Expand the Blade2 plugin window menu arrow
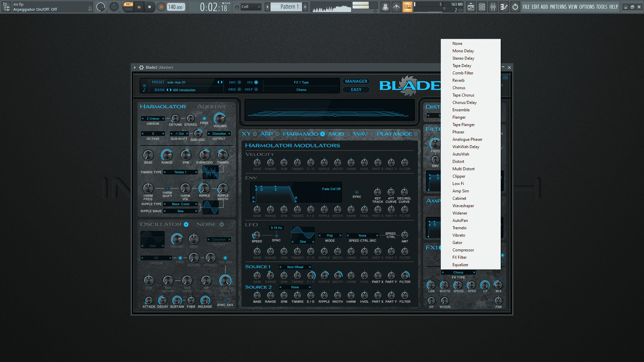Viewport: 644px width, 362px height. [135, 67]
